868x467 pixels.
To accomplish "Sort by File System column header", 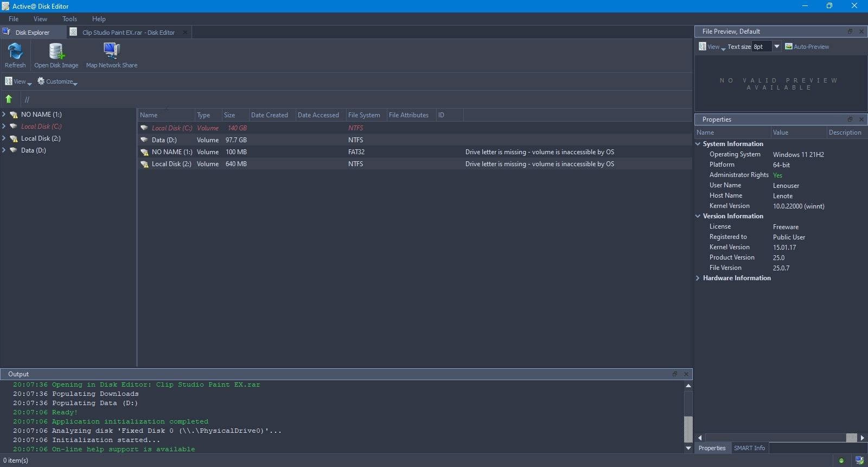I will click(x=366, y=115).
